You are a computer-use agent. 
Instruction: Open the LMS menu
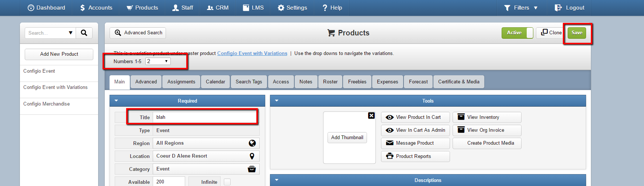[253, 8]
